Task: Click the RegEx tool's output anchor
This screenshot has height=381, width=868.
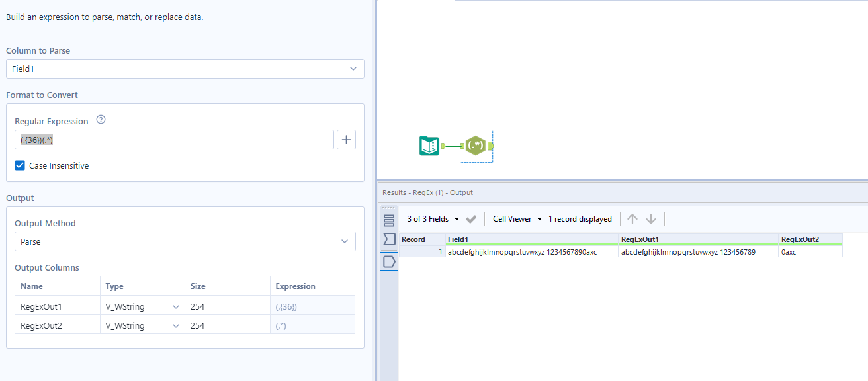Action: tap(490, 146)
